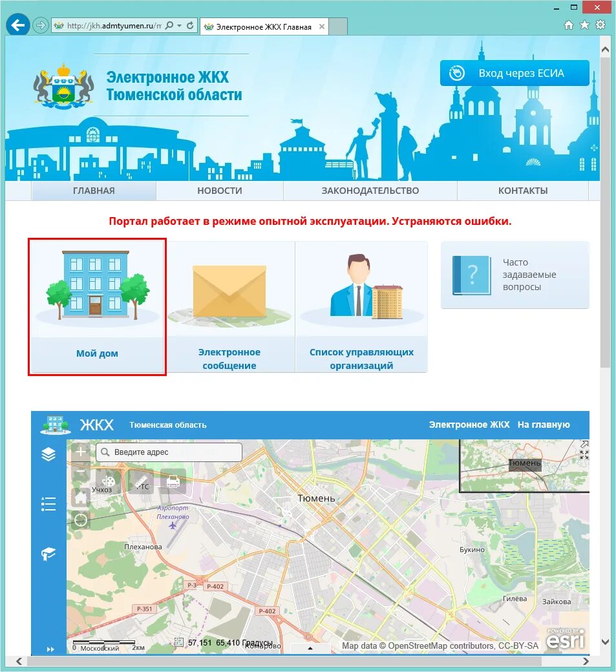Click the locate-me crosshair icon on map
616x672 pixels.
(x=81, y=520)
